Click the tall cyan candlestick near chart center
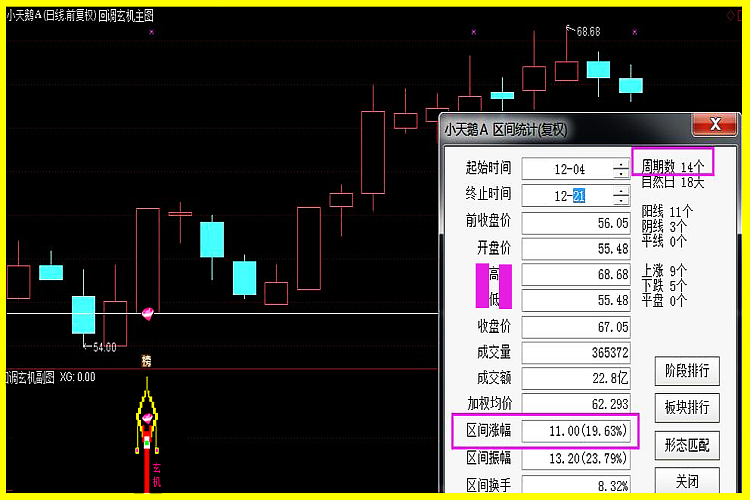 tap(212, 240)
